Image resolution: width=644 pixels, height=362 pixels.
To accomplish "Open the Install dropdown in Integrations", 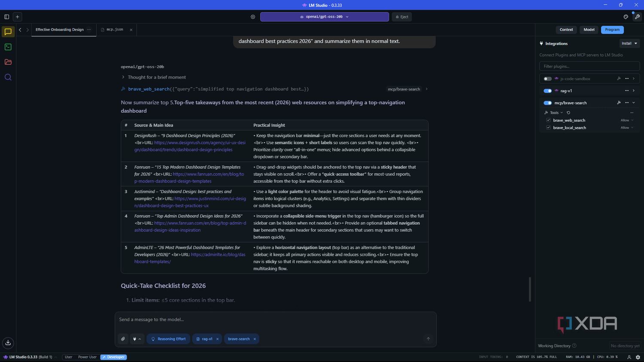I will click(x=630, y=43).
